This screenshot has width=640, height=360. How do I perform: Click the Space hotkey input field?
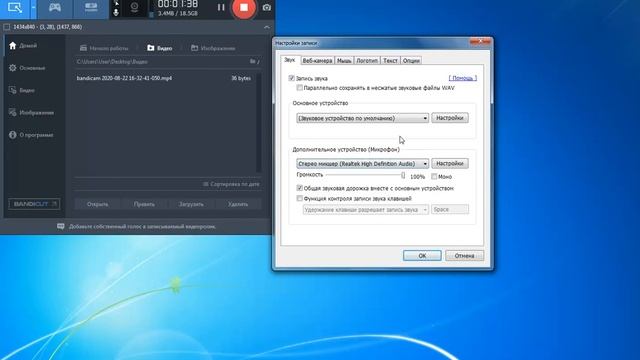450,209
